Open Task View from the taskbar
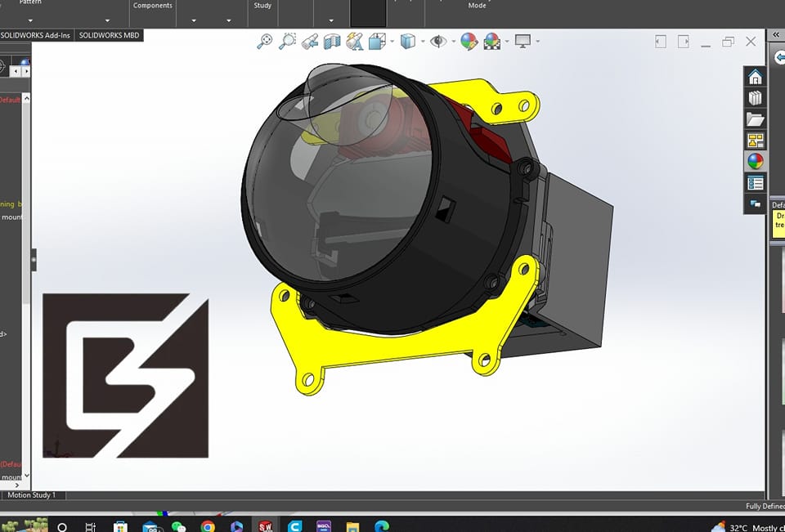 coord(90,527)
